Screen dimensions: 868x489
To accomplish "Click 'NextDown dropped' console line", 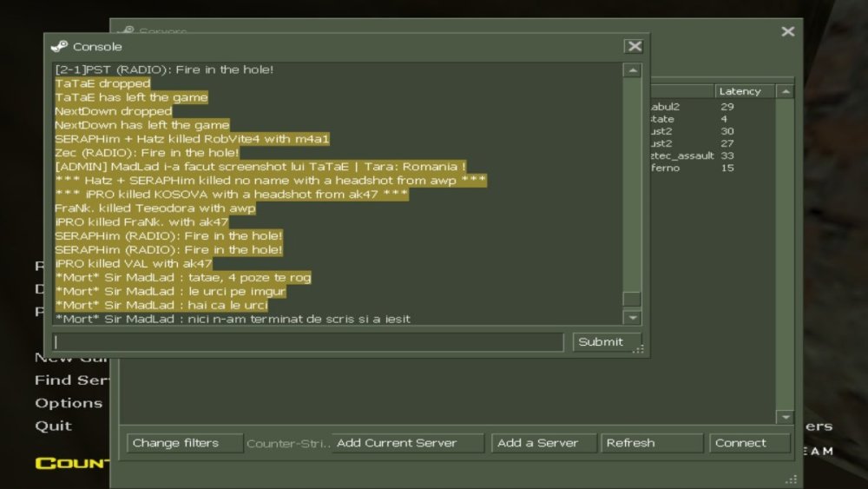I will coord(113,111).
